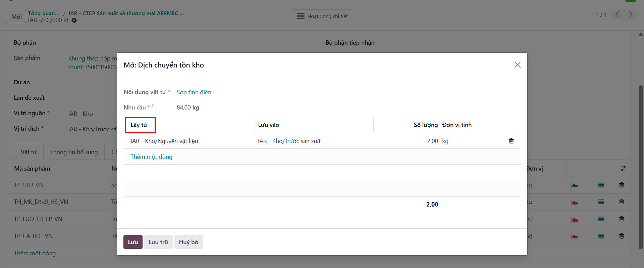Add a line via Thêm một dòng in dialog
This screenshot has width=644, height=268.
pyautogui.click(x=151, y=157)
